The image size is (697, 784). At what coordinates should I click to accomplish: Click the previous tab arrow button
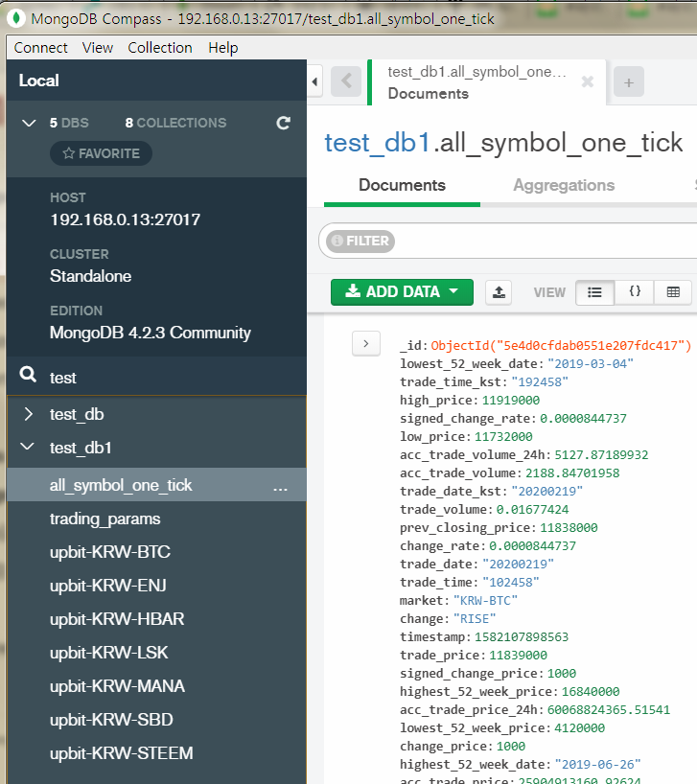(346, 81)
